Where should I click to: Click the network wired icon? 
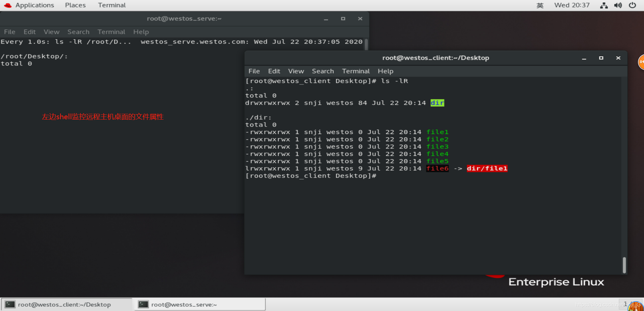point(604,5)
